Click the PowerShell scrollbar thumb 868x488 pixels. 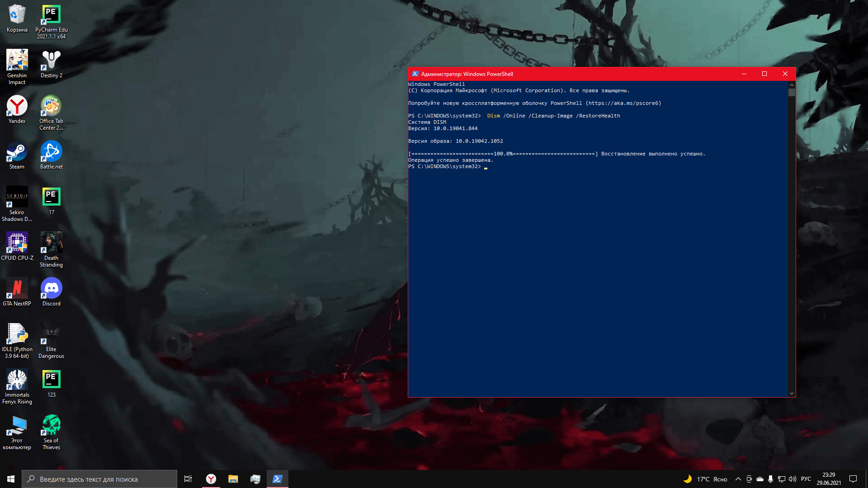792,92
